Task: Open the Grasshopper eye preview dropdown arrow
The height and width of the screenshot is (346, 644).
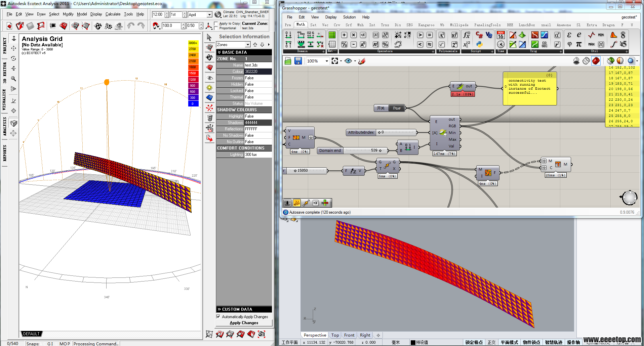Action: pyautogui.click(x=355, y=61)
